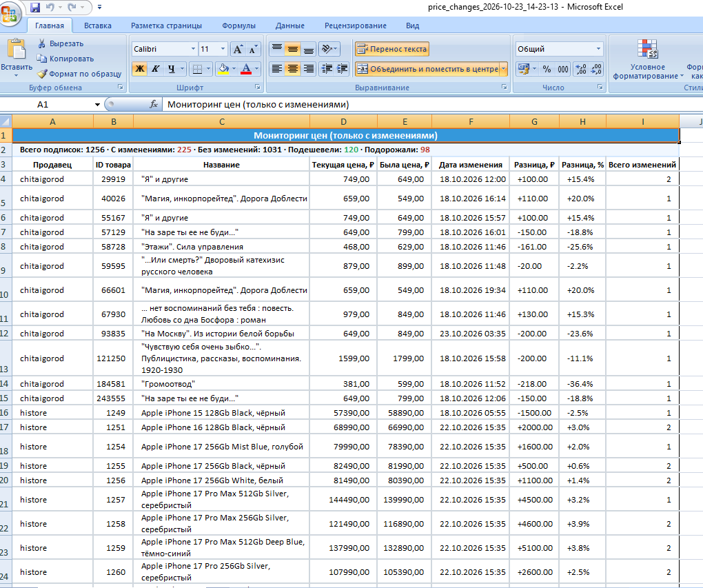Viewport: 703px width, 588px height.
Task: Align text to the left
Action: (x=277, y=69)
